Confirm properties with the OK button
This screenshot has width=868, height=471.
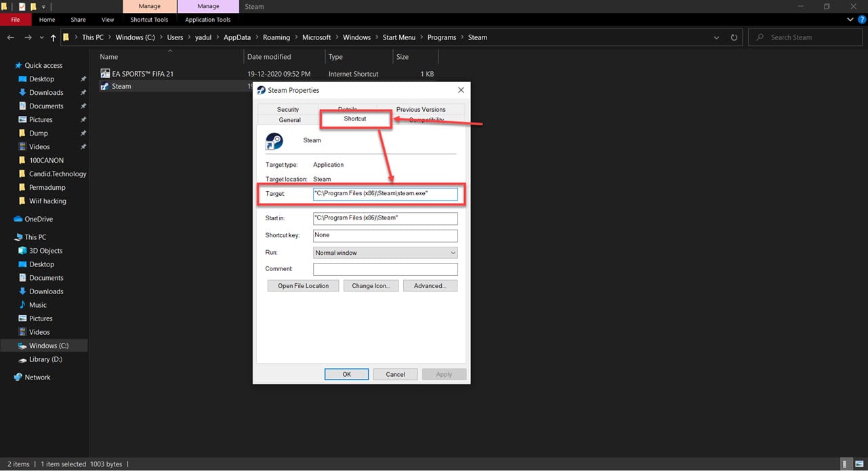point(346,374)
